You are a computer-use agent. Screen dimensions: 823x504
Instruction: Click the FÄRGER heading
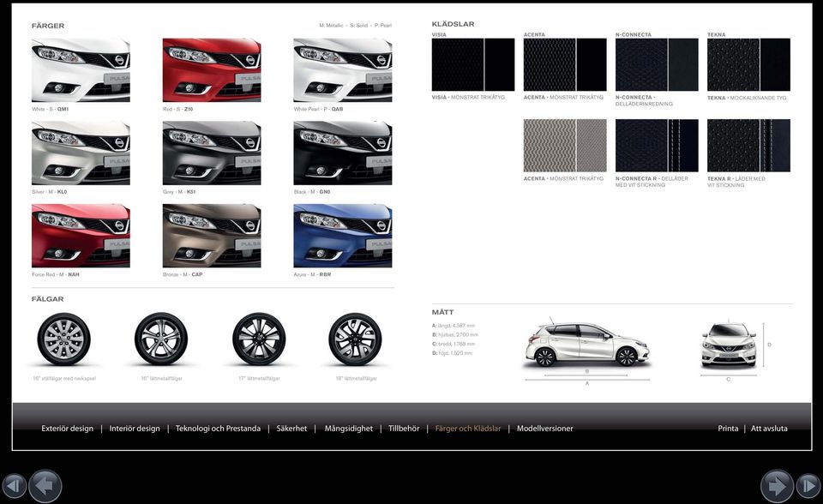(48, 26)
